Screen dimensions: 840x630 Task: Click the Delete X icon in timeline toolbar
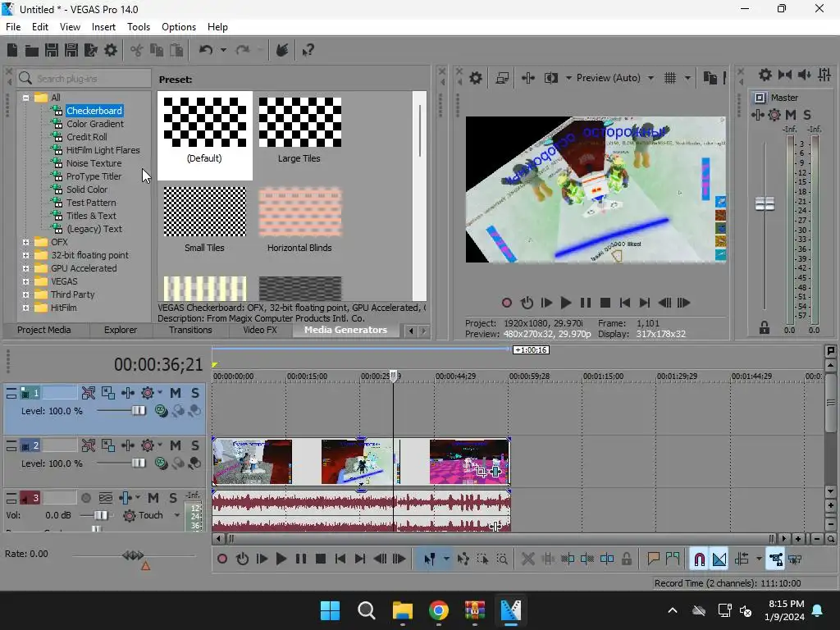[527, 559]
